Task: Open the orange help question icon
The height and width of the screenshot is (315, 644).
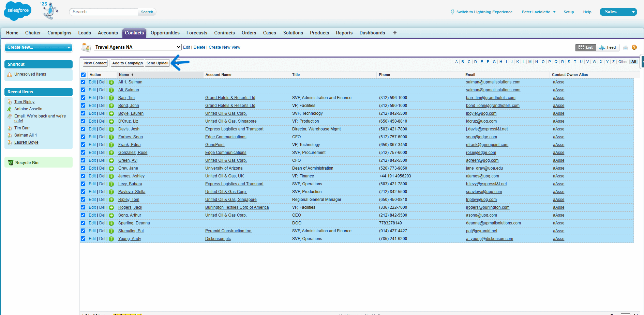Action: click(x=634, y=47)
